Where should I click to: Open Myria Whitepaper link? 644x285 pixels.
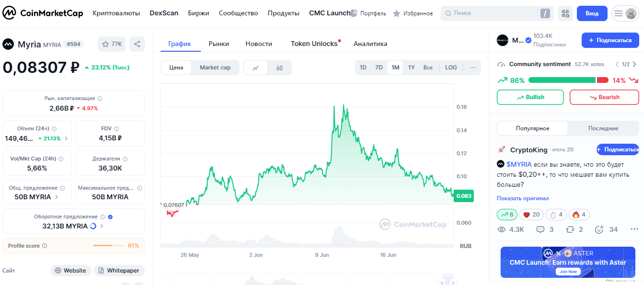point(119,271)
